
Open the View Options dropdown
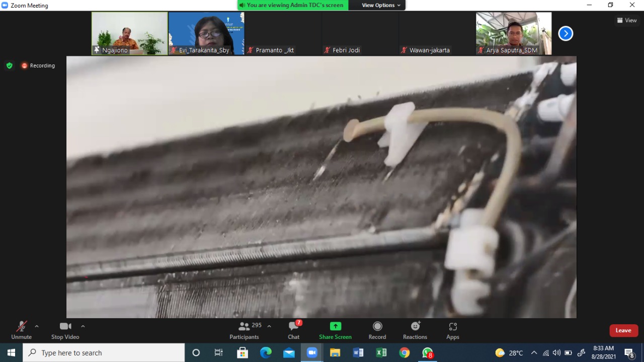381,5
